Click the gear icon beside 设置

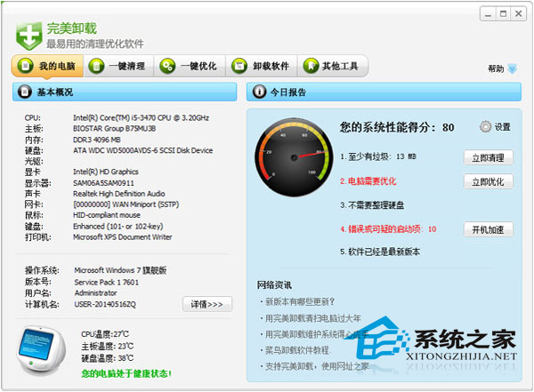[x=485, y=126]
